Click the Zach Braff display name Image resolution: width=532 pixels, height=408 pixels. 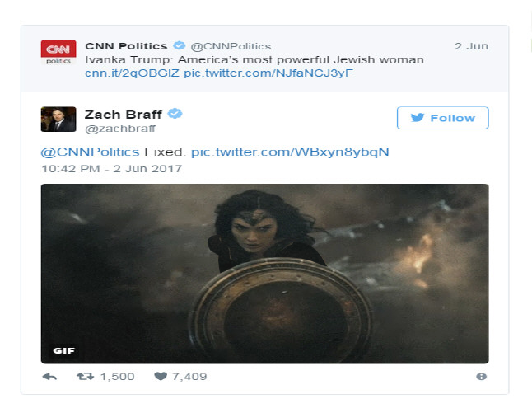(124, 115)
